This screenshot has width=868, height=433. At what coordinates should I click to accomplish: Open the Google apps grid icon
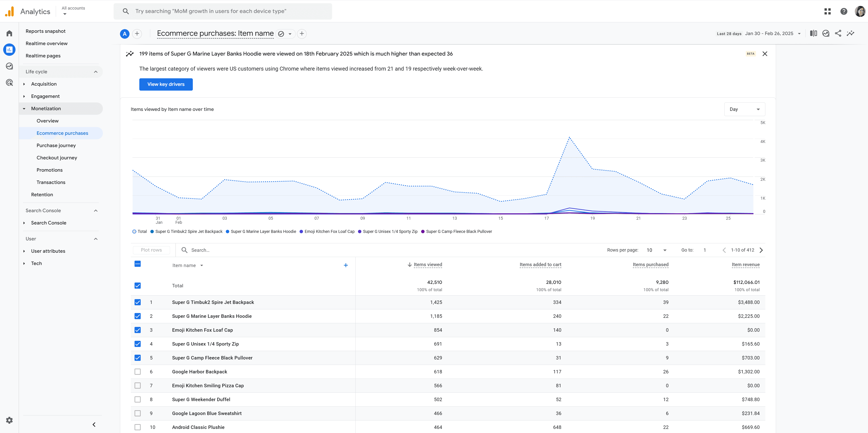(x=827, y=11)
